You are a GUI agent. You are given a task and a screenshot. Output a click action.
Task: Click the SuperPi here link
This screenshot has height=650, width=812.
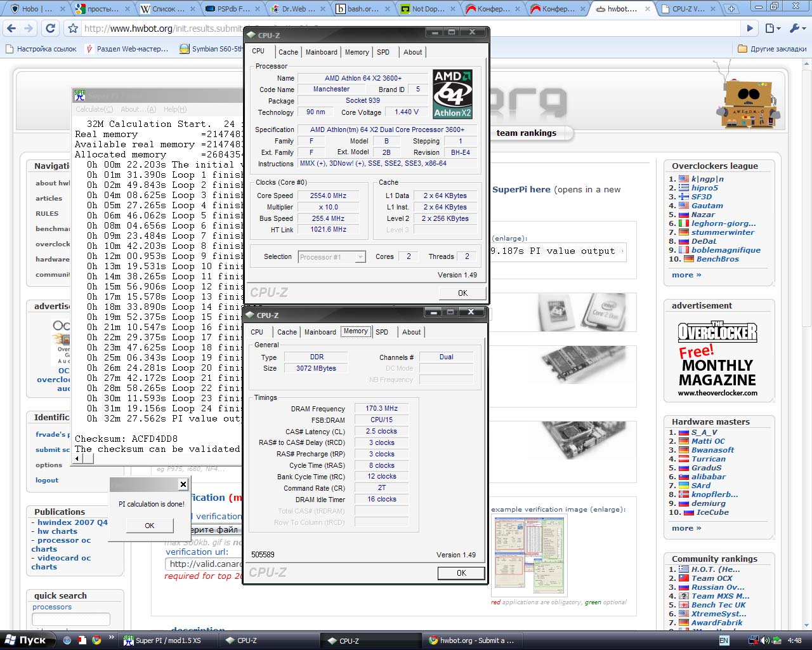(521, 189)
